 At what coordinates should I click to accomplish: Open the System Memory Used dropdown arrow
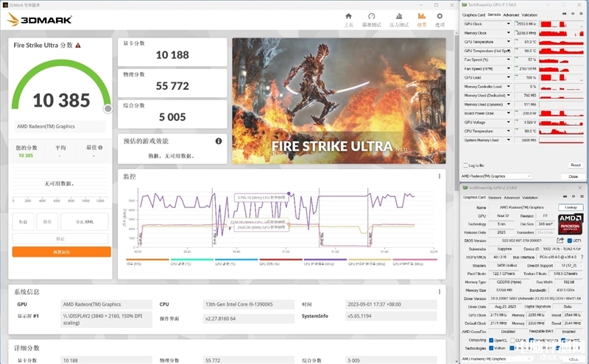[509, 140]
